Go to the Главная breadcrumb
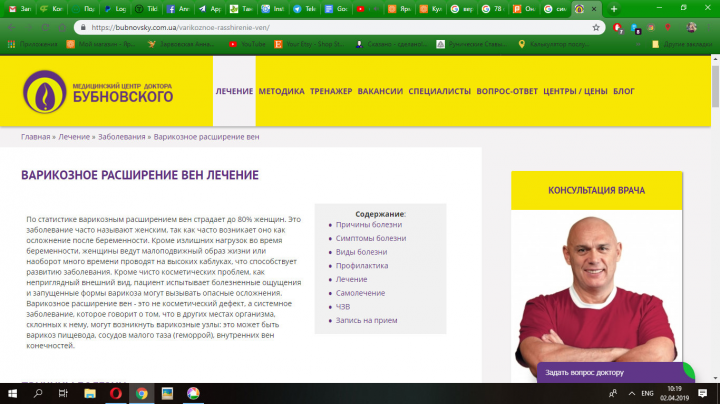 35,137
